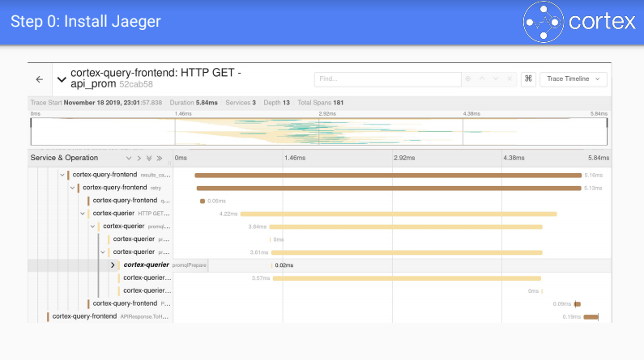Collapse cortex-querier promql... span at 3.64ms
The image size is (644, 360).
click(93, 227)
